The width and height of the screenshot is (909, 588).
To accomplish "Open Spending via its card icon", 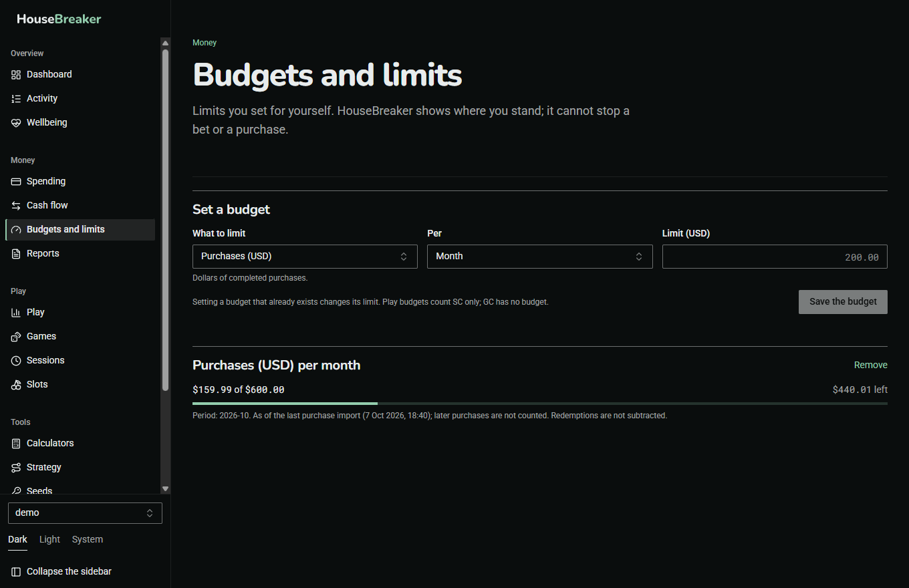I will [16, 181].
